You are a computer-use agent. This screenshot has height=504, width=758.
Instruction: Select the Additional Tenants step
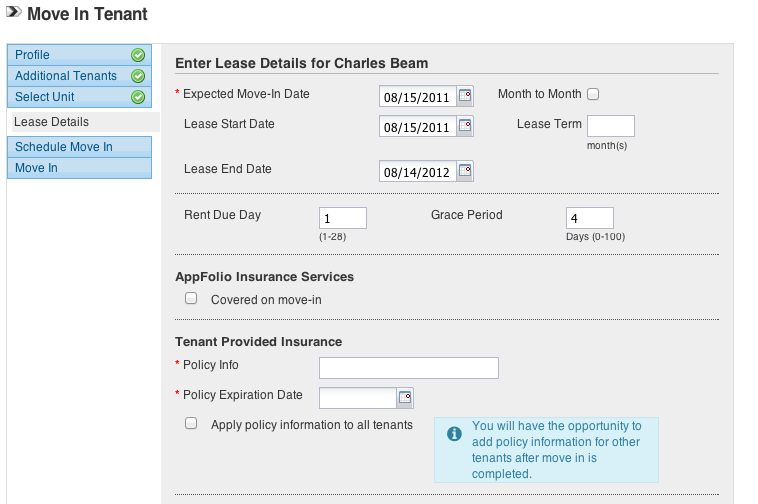[x=79, y=76]
